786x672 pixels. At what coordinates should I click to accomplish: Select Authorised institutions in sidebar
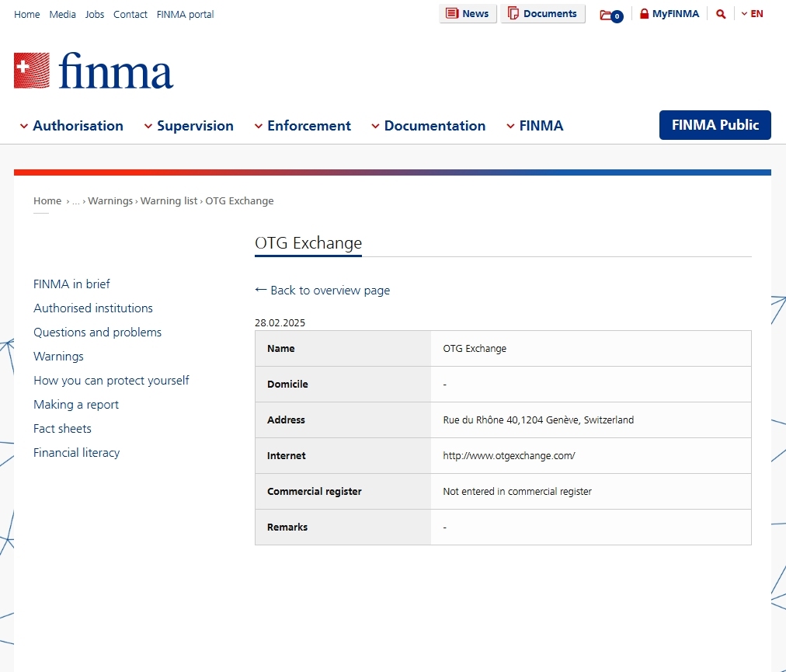coord(93,308)
